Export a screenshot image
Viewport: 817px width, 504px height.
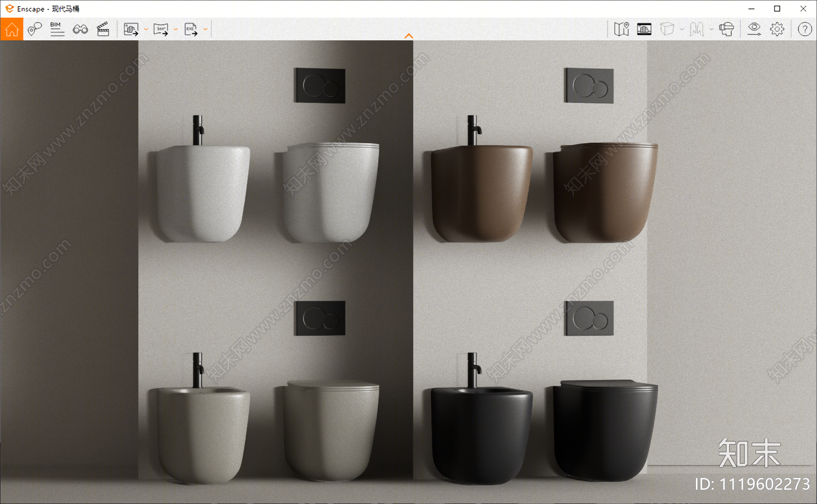[x=131, y=29]
